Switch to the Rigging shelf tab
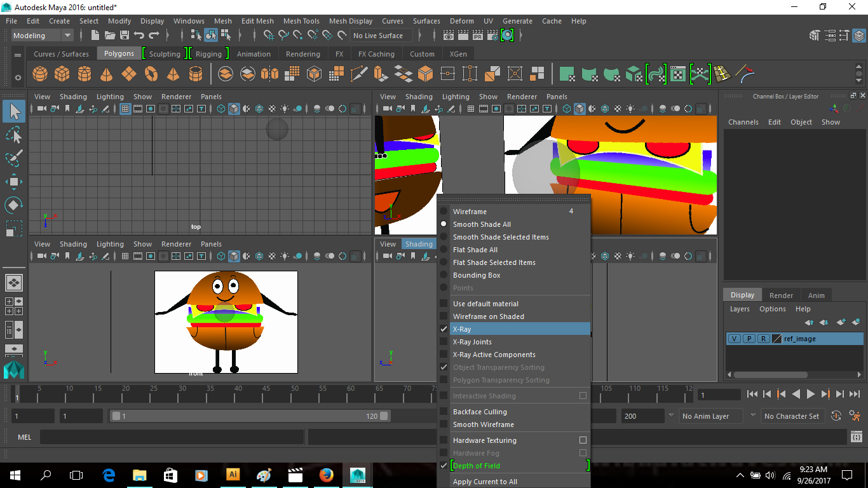This screenshot has height=488, width=868. [208, 54]
